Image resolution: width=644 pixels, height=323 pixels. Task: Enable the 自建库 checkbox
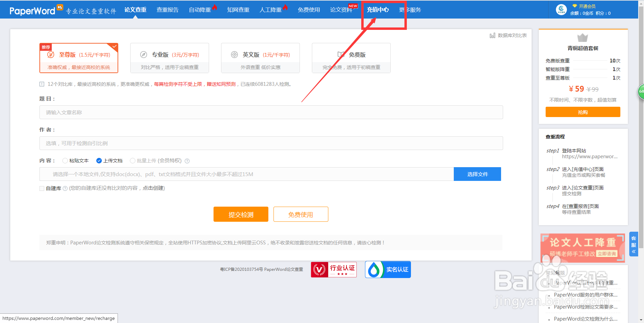(x=42, y=188)
